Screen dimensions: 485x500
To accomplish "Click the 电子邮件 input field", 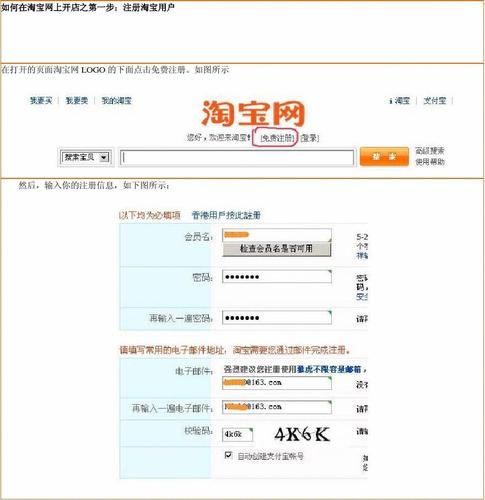I will point(277,383).
